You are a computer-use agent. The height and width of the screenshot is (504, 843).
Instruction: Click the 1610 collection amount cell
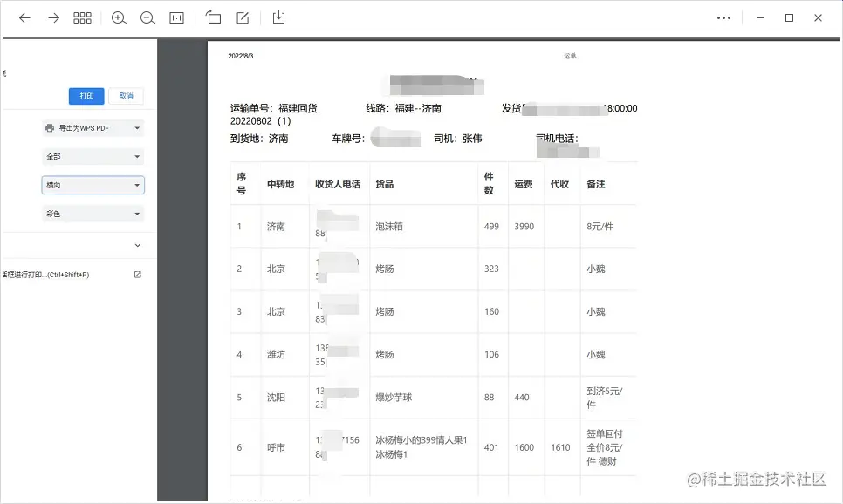[560, 447]
